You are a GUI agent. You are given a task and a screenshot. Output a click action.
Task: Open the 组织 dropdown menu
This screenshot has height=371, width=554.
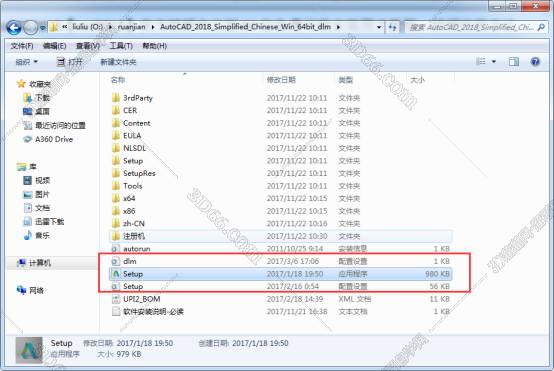(x=27, y=62)
